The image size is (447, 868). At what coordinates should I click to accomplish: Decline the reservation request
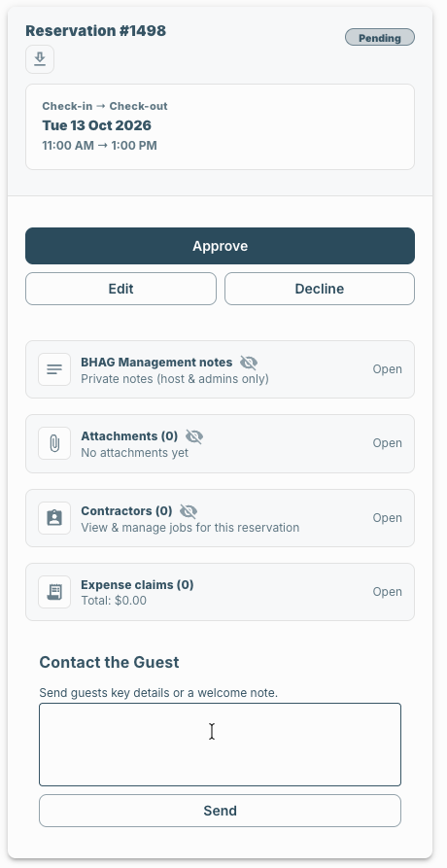[319, 289]
